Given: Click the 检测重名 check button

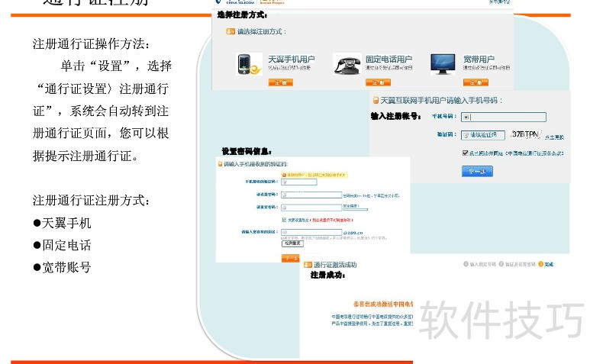Looking at the screenshot, I should (292, 243).
